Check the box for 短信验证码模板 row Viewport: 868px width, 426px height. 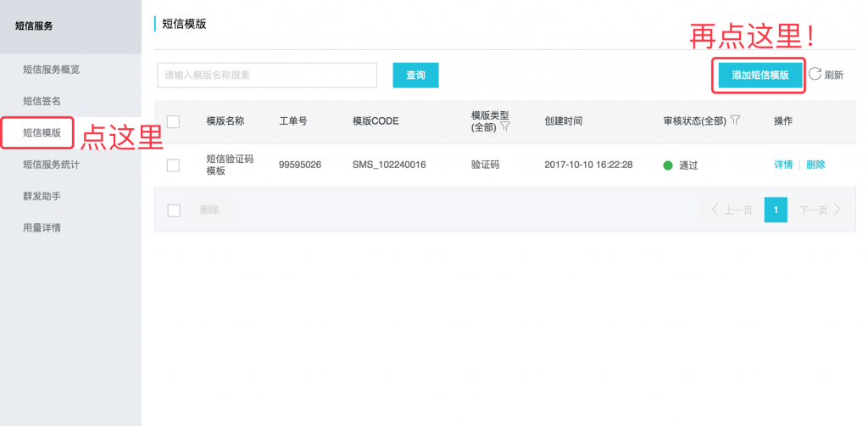pyautogui.click(x=174, y=165)
